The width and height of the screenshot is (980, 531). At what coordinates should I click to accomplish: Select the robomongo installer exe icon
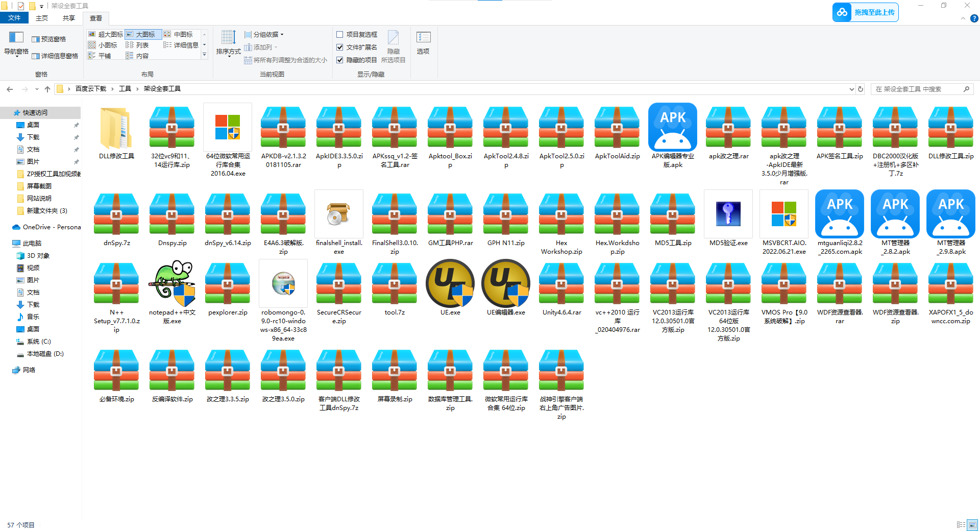283,283
